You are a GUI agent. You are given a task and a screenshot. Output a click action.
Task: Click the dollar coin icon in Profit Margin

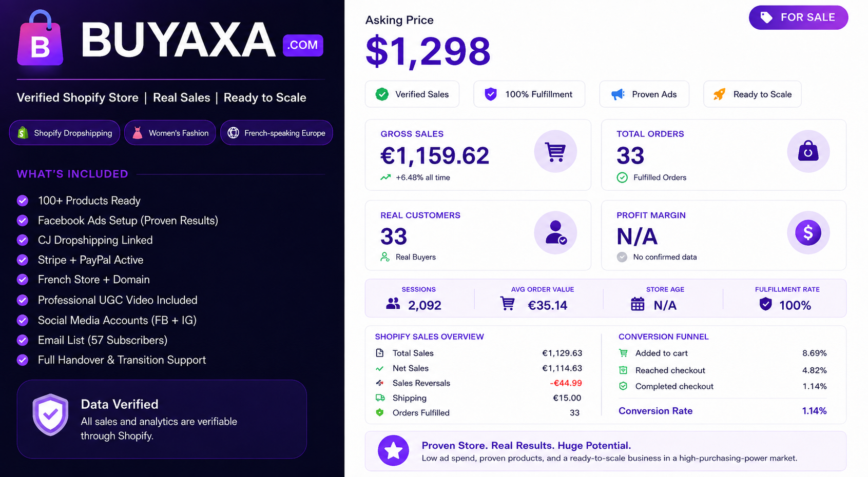(808, 232)
